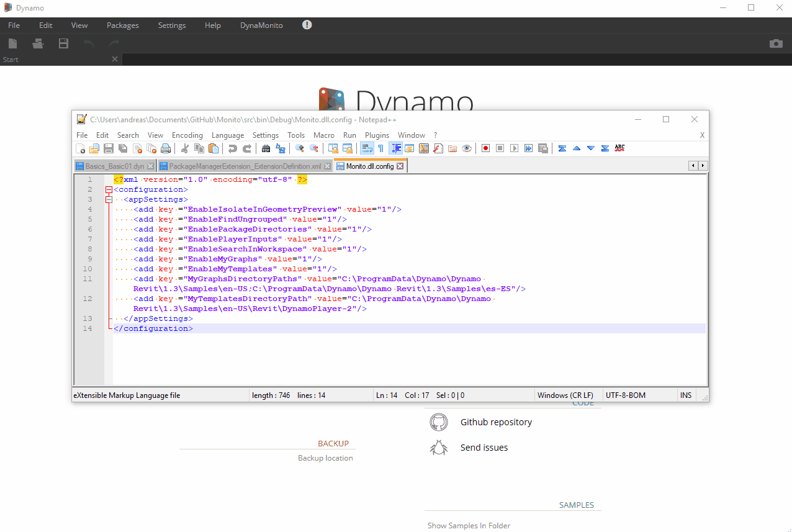
Task: Open Dynamo Packages menu
Action: click(123, 25)
